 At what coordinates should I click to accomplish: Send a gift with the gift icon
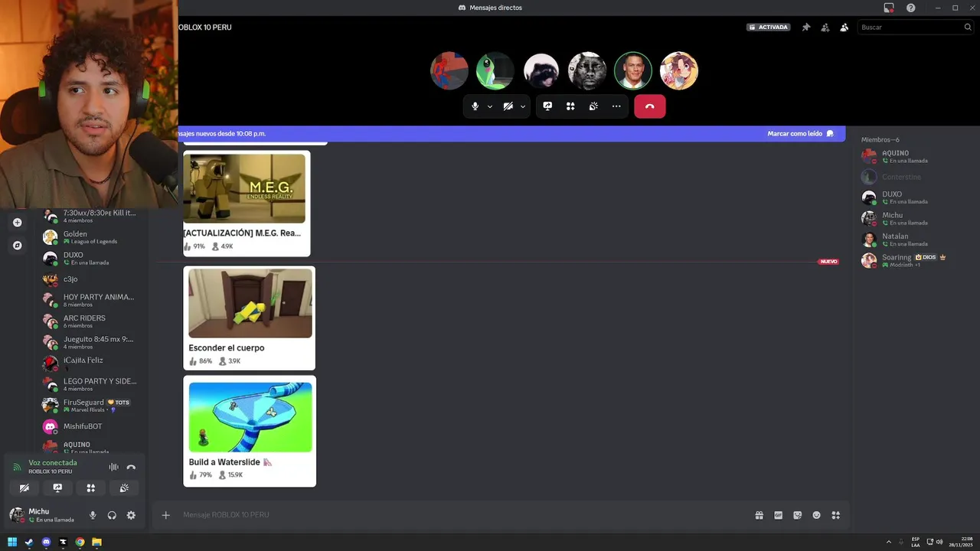click(759, 515)
